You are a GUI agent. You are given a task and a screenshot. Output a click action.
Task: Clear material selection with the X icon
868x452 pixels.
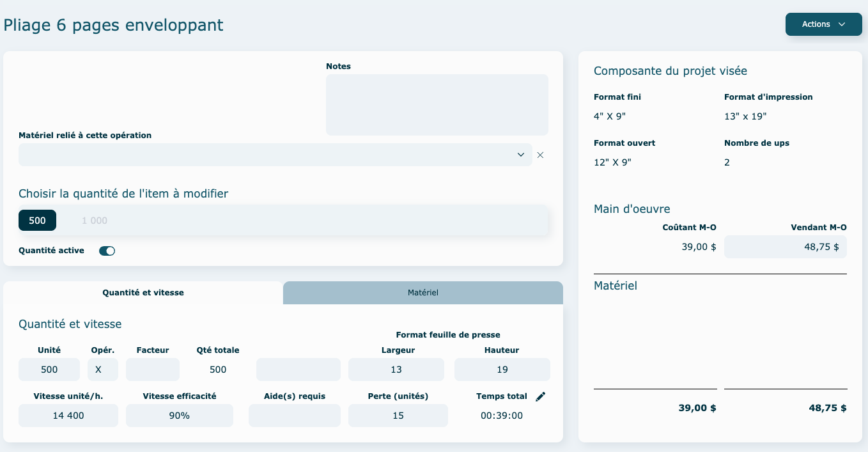tap(540, 155)
